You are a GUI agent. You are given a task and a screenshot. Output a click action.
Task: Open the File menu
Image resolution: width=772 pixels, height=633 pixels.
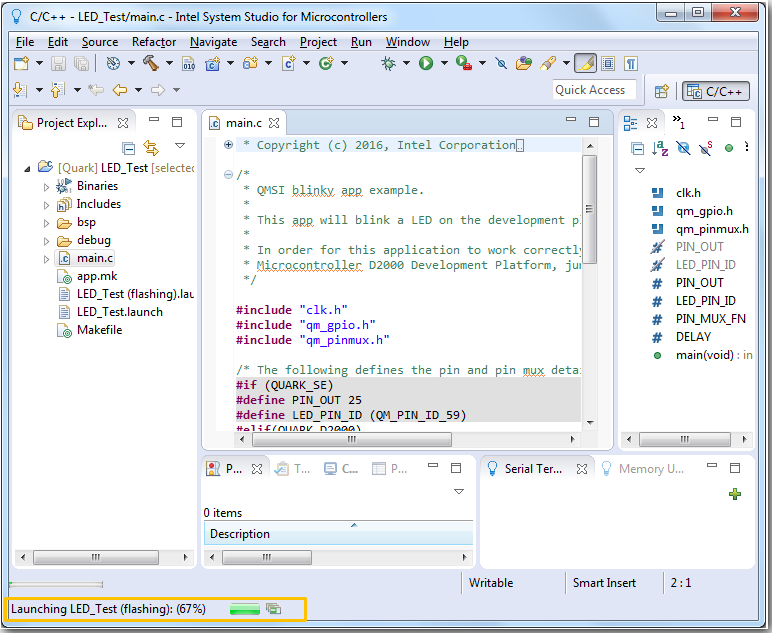click(25, 42)
